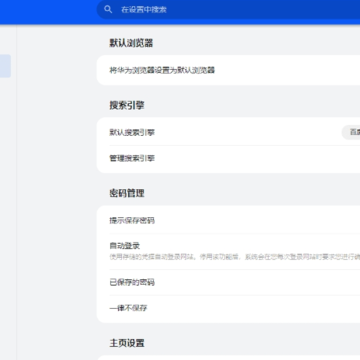The image size is (360, 360).
Task: Click 将华为浏览器设置为默认浏览器 row
Action: click(x=228, y=70)
